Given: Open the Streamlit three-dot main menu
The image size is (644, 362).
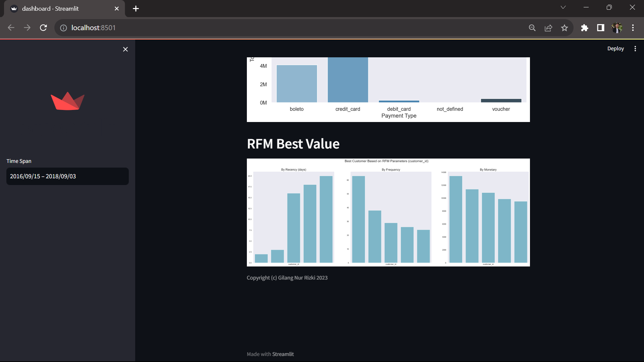Looking at the screenshot, I should click(635, 49).
